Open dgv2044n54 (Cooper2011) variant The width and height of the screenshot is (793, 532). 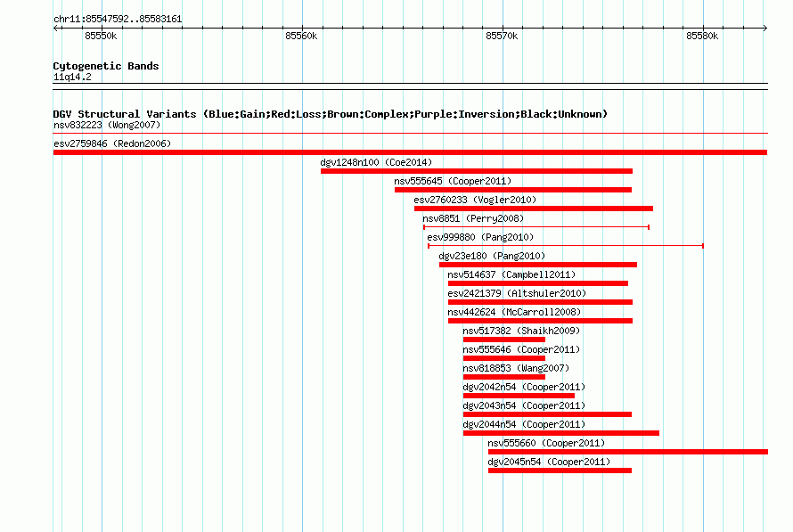tap(524, 424)
